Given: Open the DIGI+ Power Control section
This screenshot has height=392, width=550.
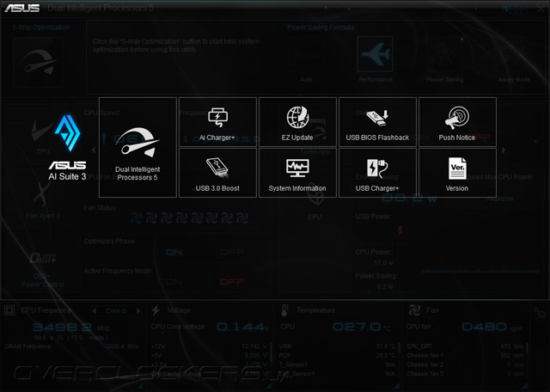Looking at the screenshot, I should pyautogui.click(x=43, y=270).
